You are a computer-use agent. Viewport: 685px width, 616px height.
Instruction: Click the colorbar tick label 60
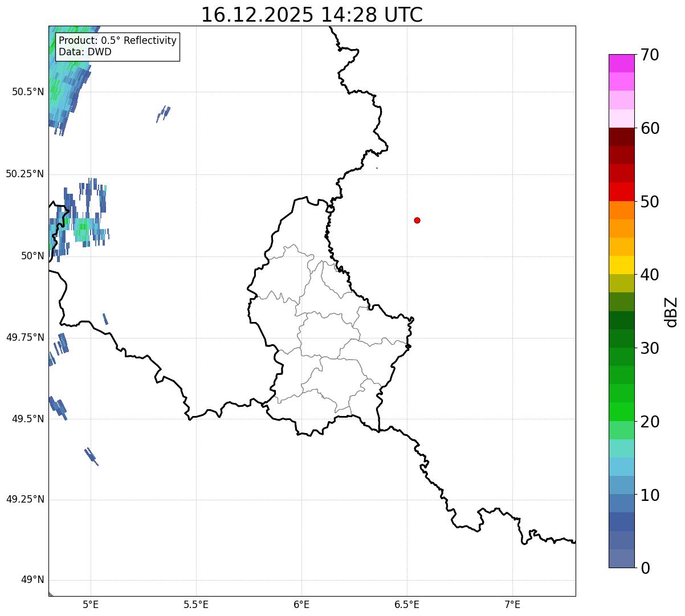pos(650,128)
